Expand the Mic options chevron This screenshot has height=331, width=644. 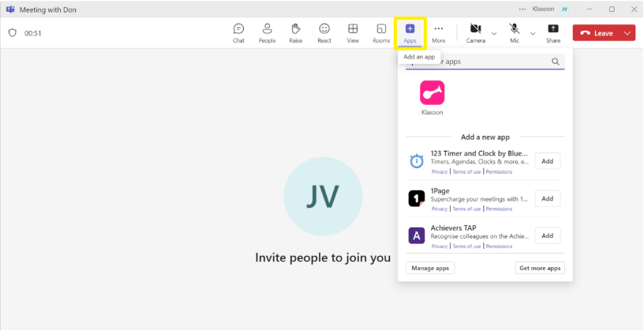tap(533, 33)
